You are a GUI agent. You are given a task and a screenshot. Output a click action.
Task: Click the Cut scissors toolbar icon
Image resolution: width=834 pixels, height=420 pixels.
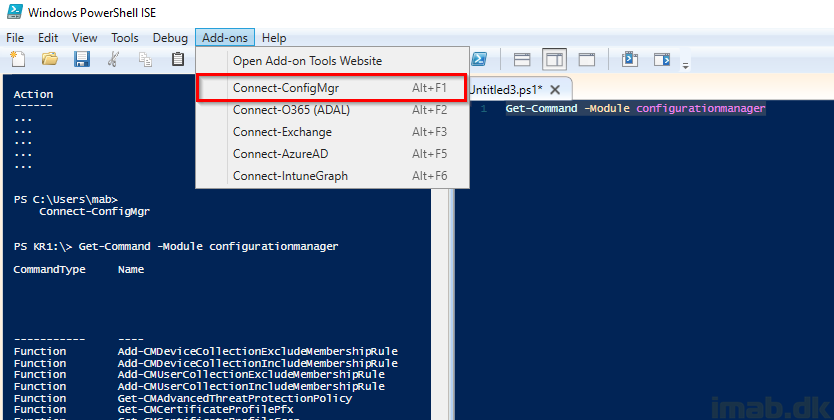pos(113,59)
